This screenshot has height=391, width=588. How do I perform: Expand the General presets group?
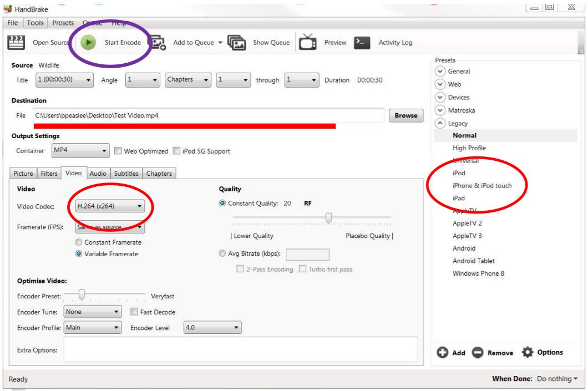click(x=440, y=71)
